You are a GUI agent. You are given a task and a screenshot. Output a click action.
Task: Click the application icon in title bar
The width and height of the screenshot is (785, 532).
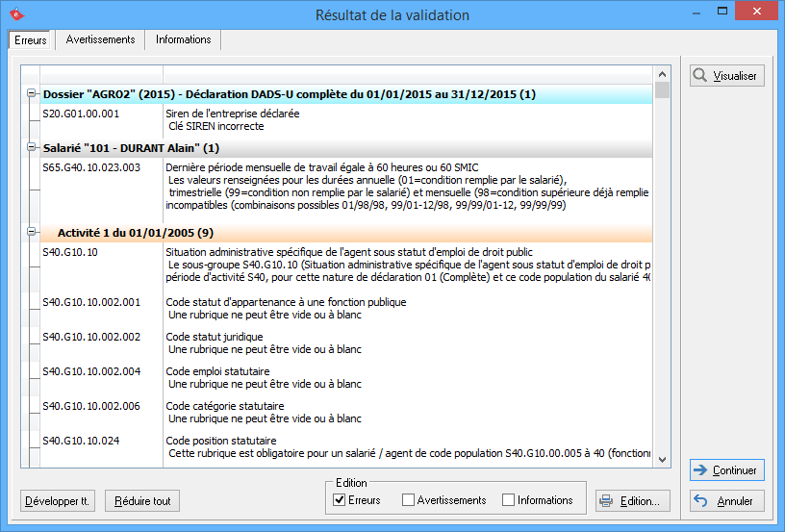pyautogui.click(x=14, y=14)
